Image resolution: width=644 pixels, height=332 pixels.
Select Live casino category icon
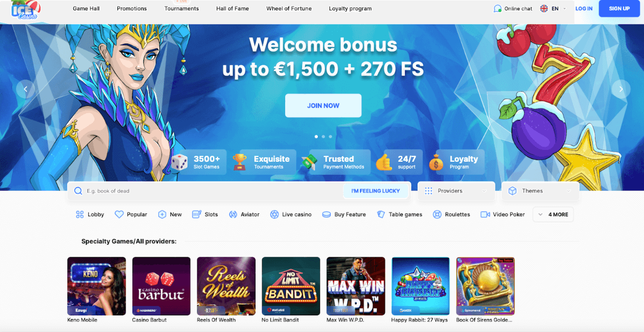pos(274,214)
